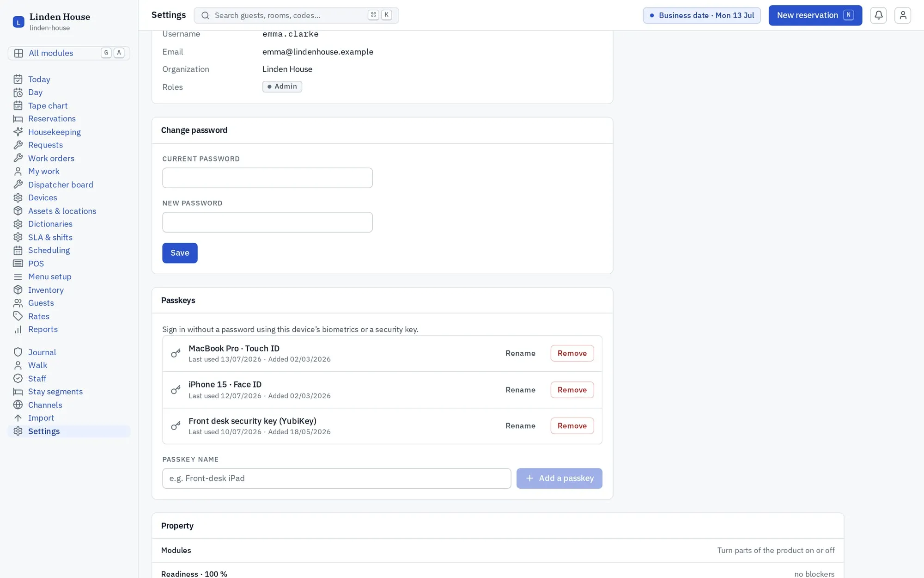Remove the MacBook Pro Touch ID passkey
Viewport: 924px width, 578px height.
(572, 353)
